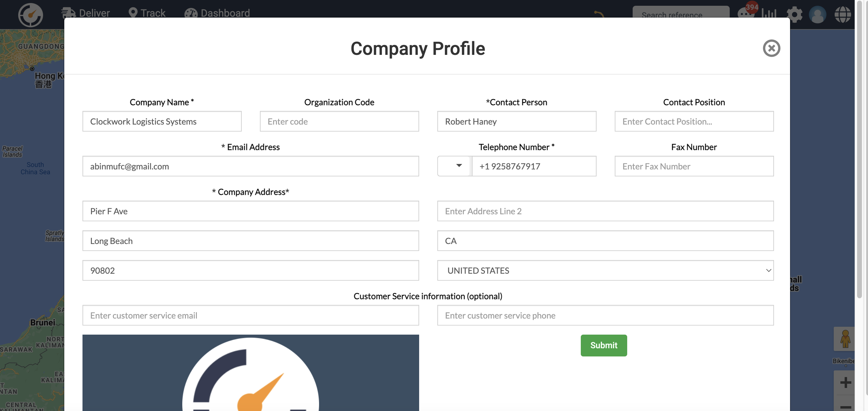This screenshot has height=411, width=868.
Task: Select the Fax Number field
Action: click(694, 166)
